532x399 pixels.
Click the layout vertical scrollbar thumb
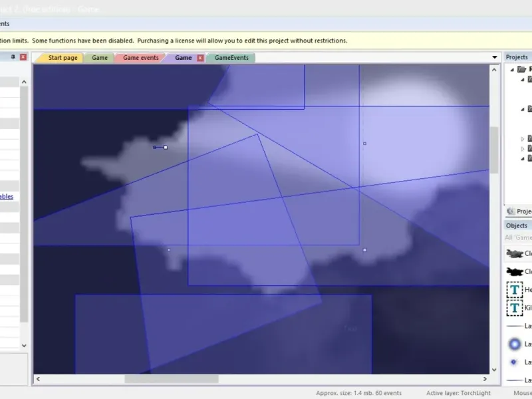pos(494,150)
